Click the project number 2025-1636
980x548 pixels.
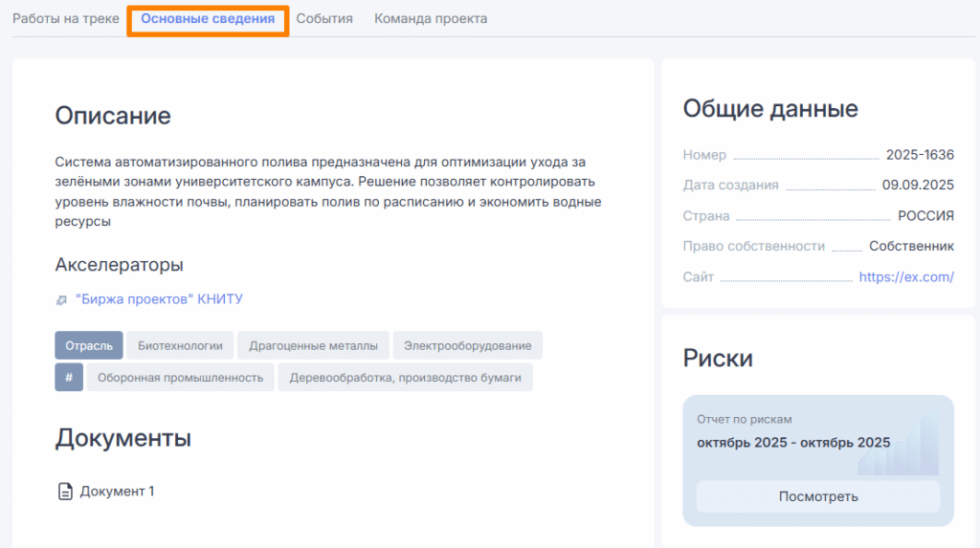coord(920,155)
